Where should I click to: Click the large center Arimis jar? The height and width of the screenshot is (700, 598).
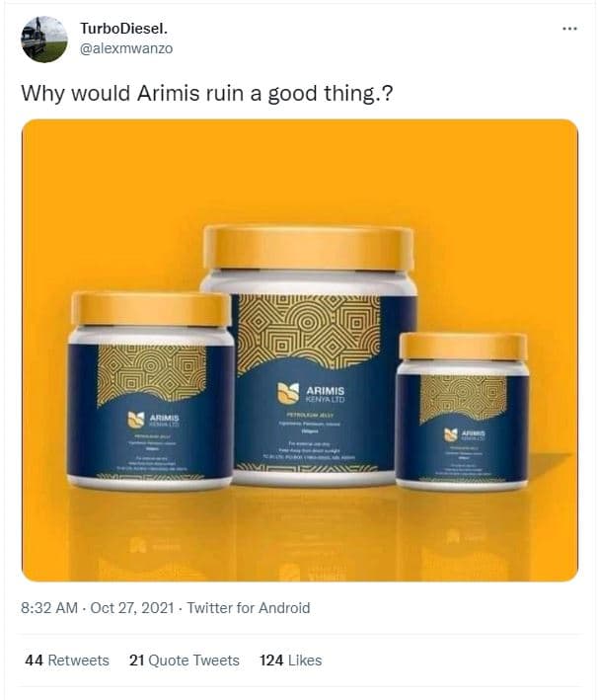(x=309, y=355)
